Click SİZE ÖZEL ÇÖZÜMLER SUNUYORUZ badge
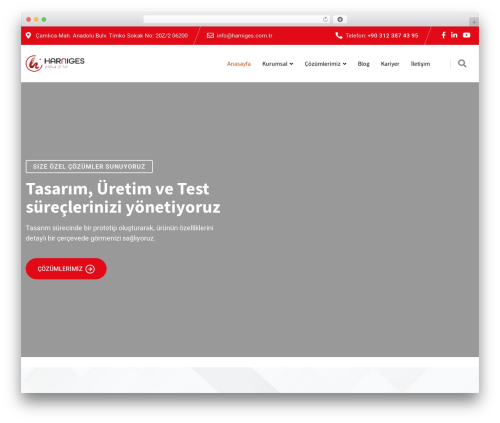This screenshot has width=500, height=423. point(89,166)
